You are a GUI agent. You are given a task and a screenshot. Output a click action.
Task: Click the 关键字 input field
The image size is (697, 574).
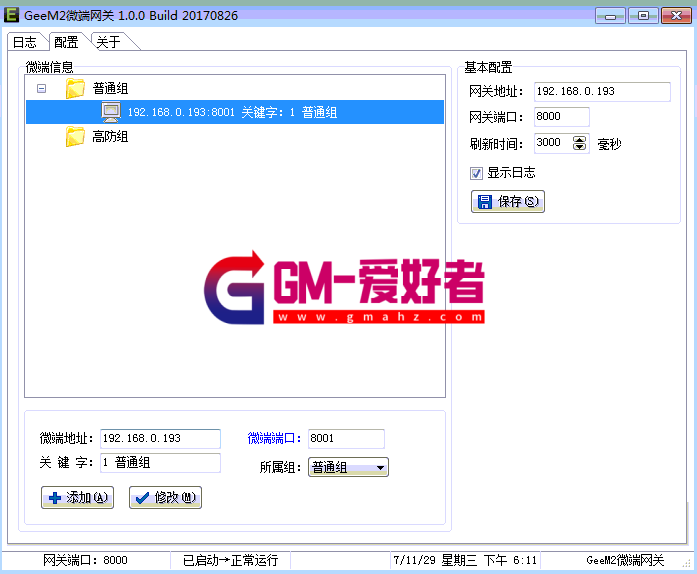click(160, 463)
